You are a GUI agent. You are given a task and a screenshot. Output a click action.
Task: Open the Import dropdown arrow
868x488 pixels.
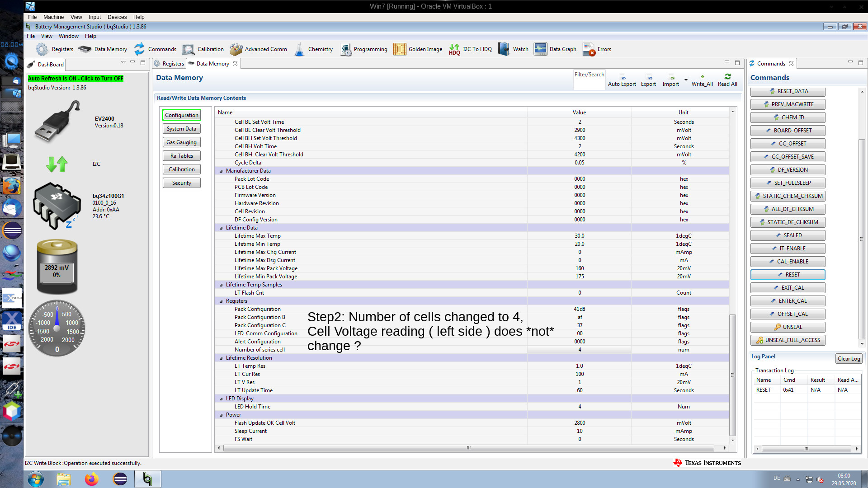pos(686,80)
